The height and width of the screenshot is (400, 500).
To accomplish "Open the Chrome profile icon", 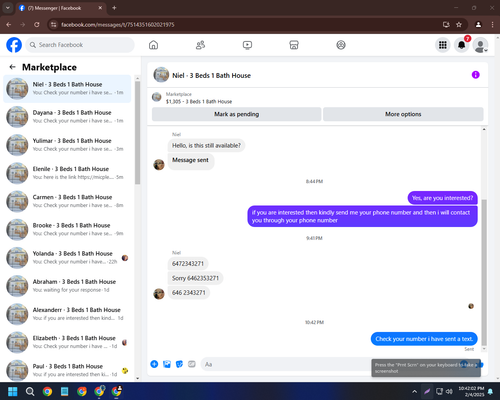I will pyautogui.click(x=478, y=24).
